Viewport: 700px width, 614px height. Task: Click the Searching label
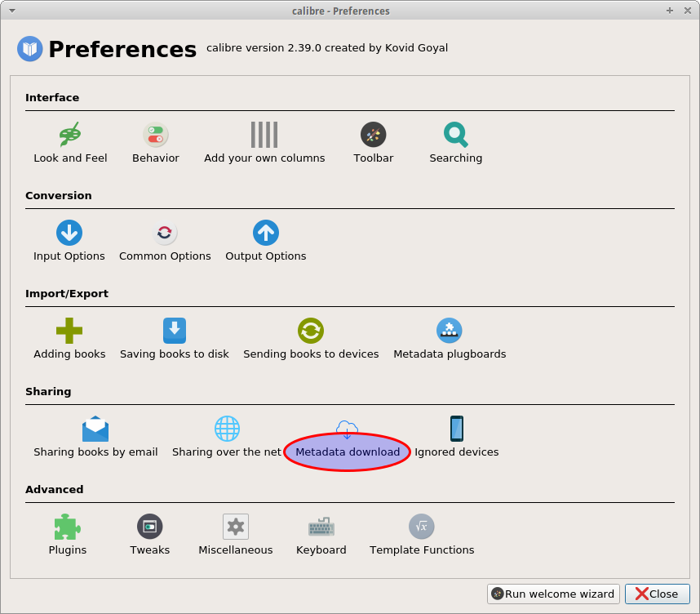click(456, 158)
